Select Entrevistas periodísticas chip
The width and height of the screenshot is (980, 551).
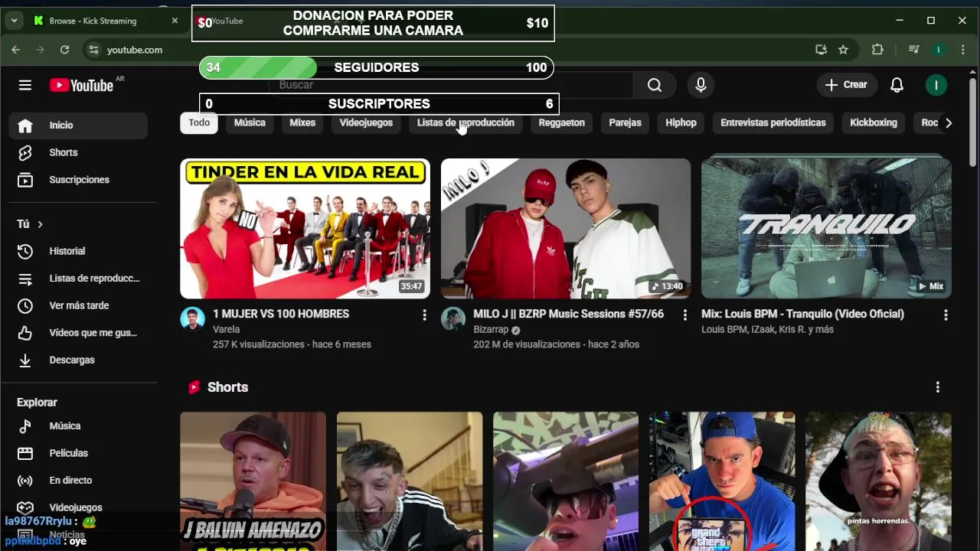pos(773,122)
